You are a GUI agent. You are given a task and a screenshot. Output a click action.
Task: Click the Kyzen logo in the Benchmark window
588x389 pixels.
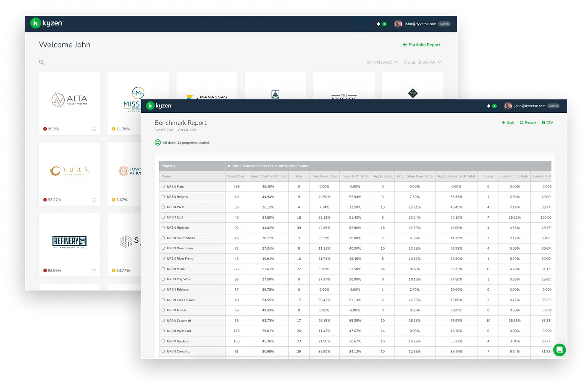(159, 106)
